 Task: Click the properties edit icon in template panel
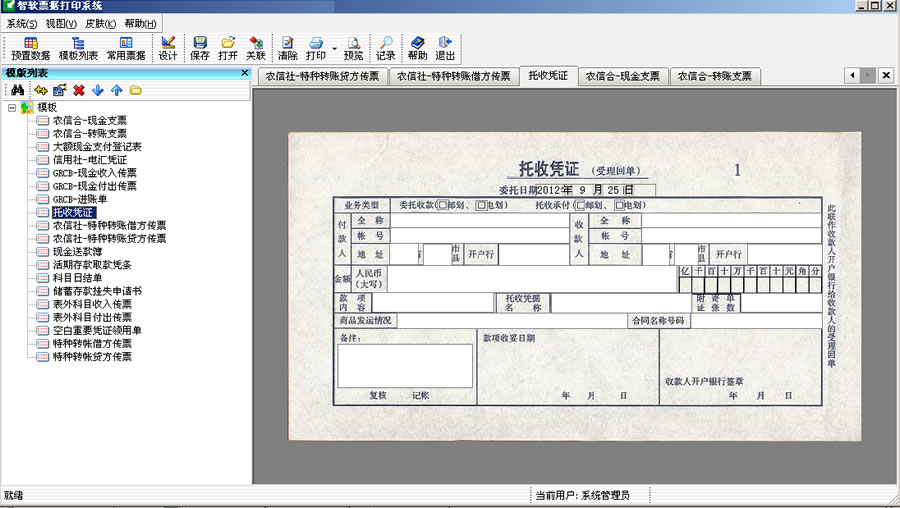(60, 90)
